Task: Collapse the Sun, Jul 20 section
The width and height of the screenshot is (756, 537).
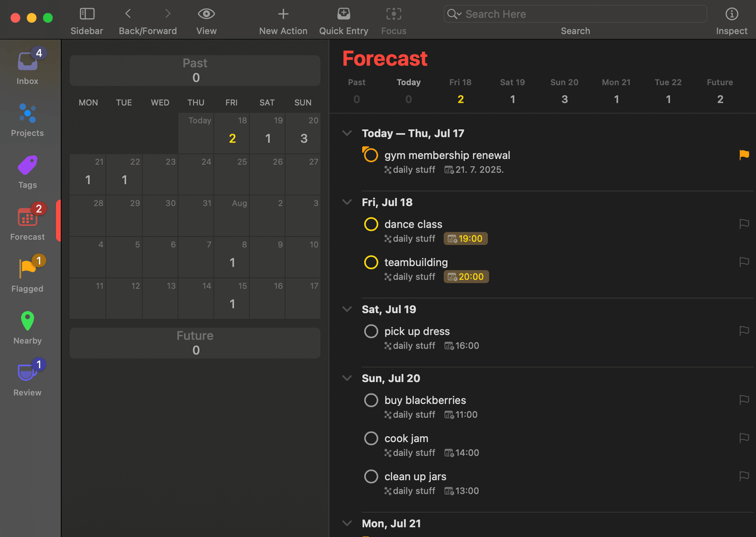Action: [346, 378]
